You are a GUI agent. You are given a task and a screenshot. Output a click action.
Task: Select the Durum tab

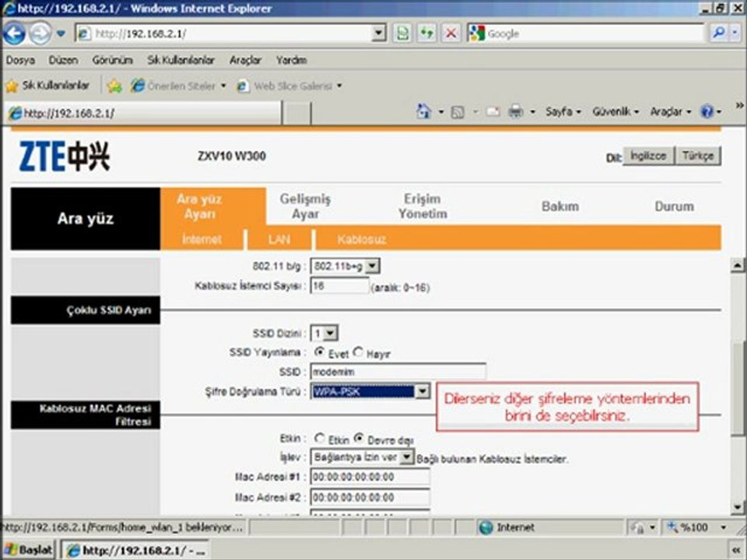(674, 207)
